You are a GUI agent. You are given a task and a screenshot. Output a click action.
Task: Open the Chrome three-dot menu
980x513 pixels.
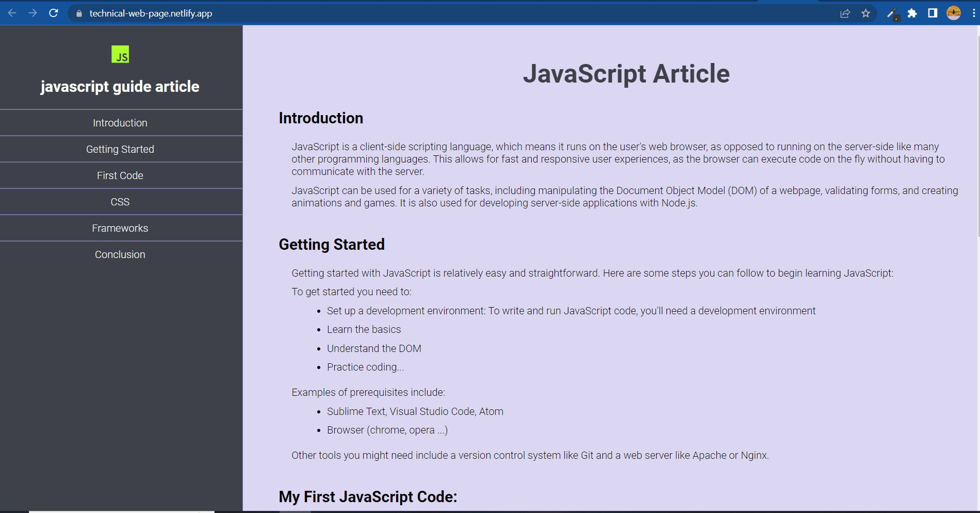974,13
